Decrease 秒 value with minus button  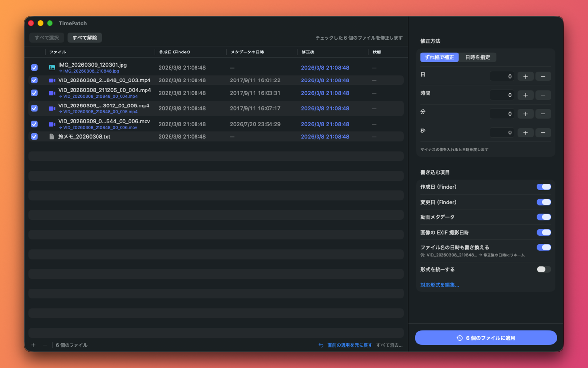tap(543, 132)
